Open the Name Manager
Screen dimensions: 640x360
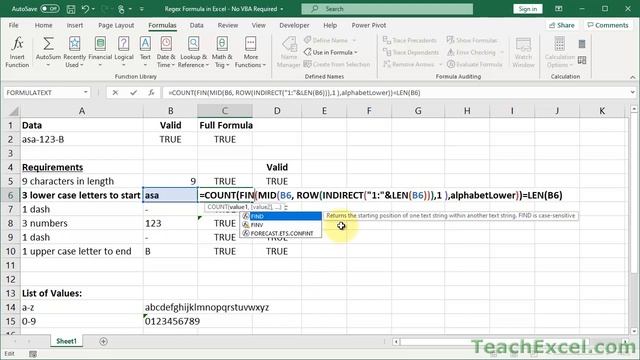click(x=289, y=52)
